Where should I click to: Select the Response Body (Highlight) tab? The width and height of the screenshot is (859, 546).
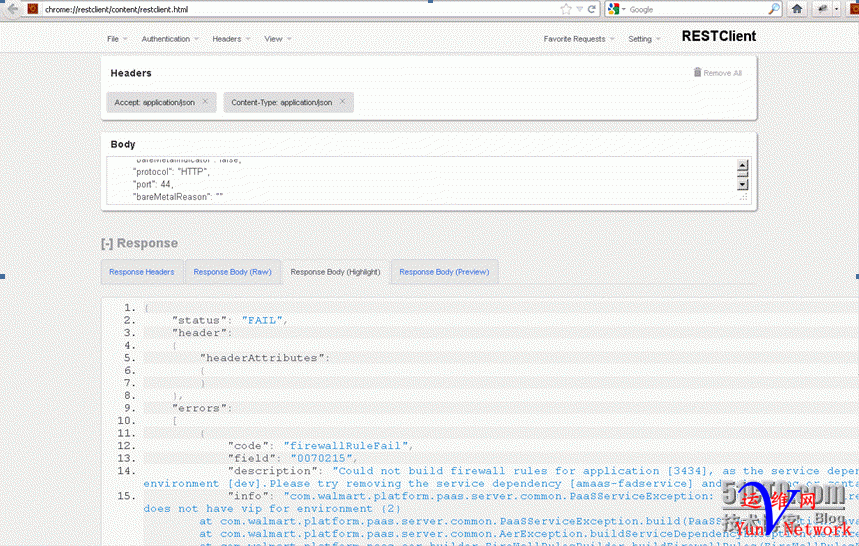(x=335, y=272)
